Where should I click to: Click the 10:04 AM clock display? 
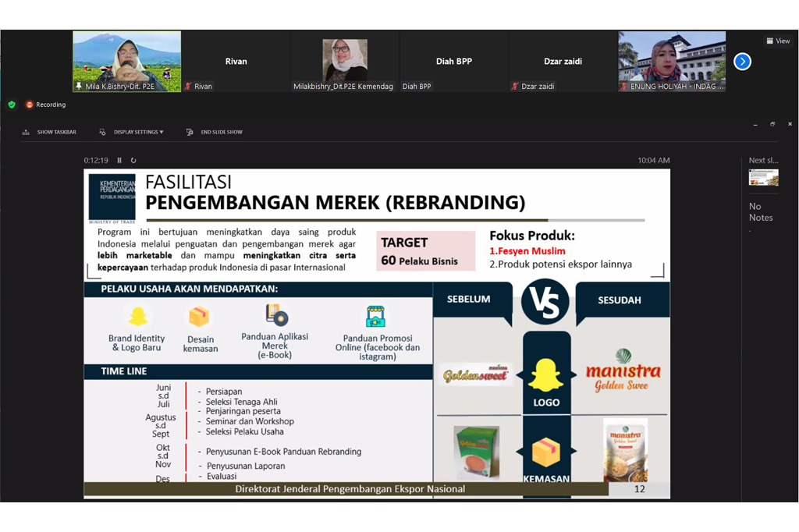[654, 160]
